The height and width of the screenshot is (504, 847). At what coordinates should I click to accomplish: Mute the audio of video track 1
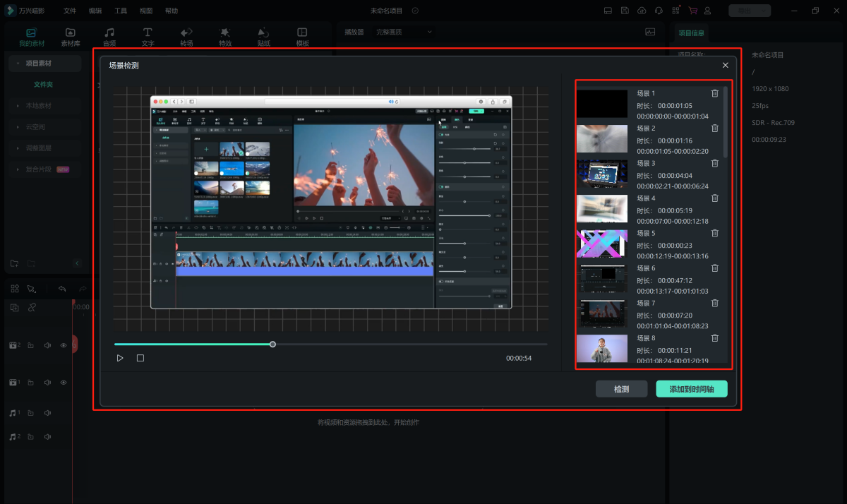click(48, 382)
